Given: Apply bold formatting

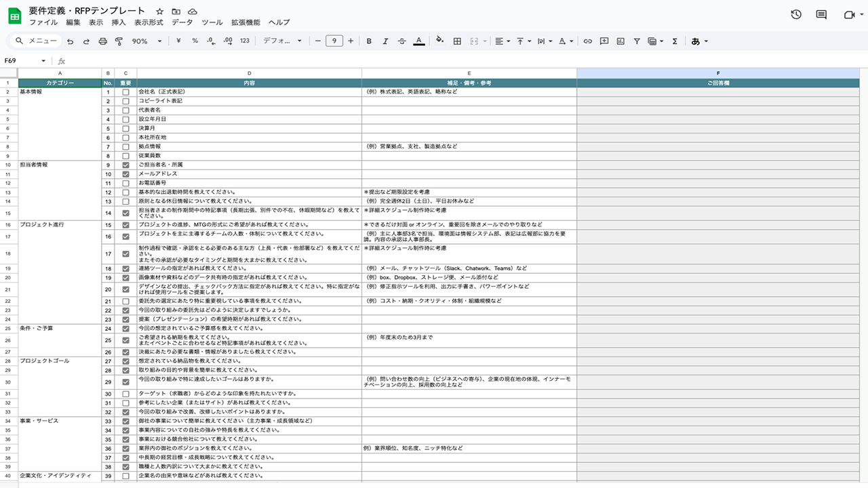Looking at the screenshot, I should tap(369, 41).
